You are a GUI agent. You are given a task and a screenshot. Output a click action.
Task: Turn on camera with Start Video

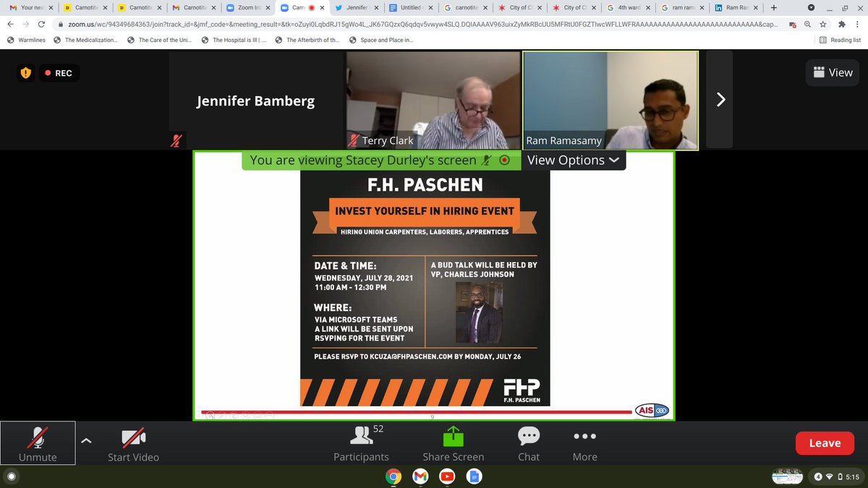coord(133,444)
